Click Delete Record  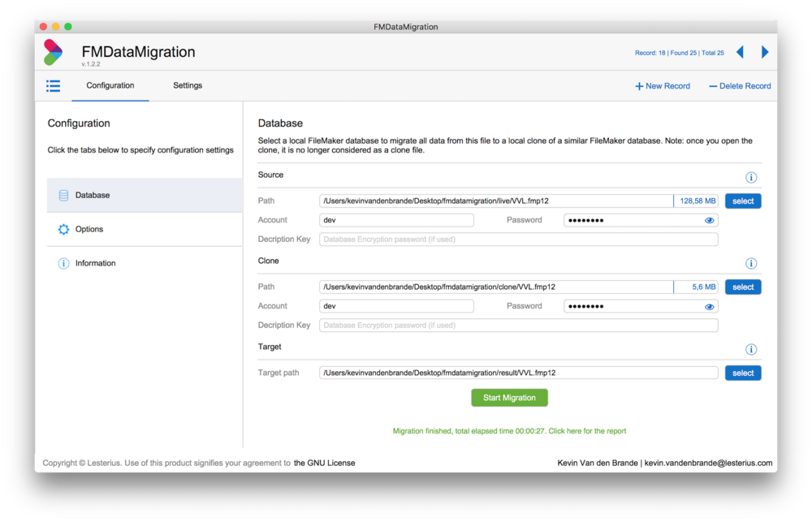pyautogui.click(x=740, y=86)
